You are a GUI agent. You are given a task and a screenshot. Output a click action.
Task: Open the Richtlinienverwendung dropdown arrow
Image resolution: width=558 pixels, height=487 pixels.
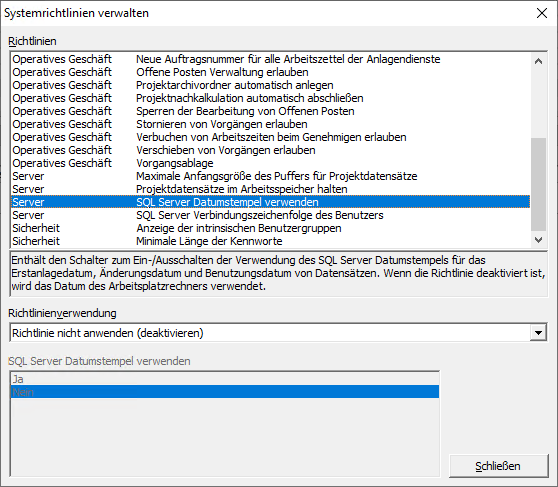[x=538, y=333]
